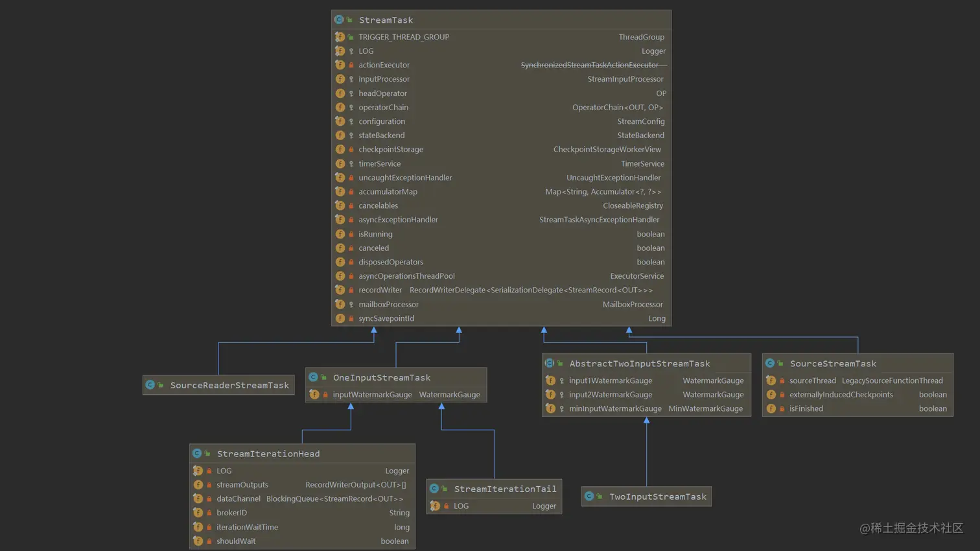Select the AbstractTwoInputStreamTask class title
The width and height of the screenshot is (980, 551).
640,363
